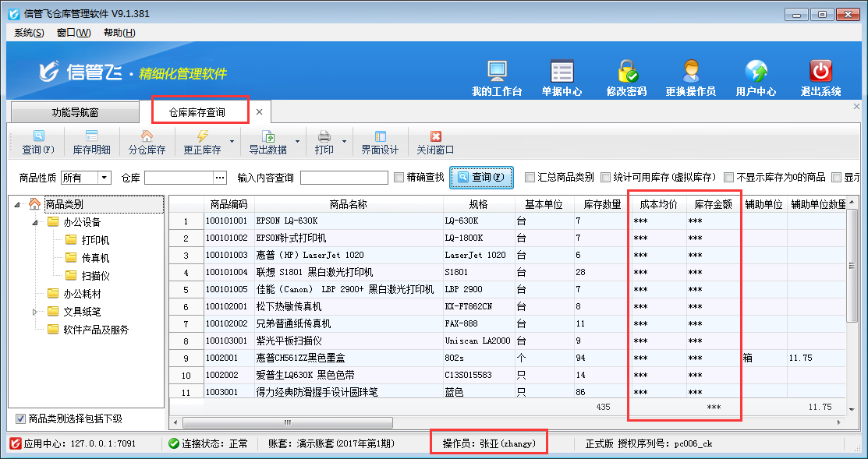Click 界面设计 toolbar icon
The width and height of the screenshot is (868, 459).
point(380,143)
